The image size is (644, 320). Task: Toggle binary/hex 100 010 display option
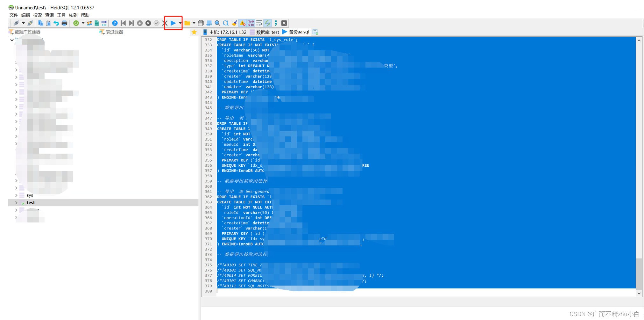pos(251,23)
